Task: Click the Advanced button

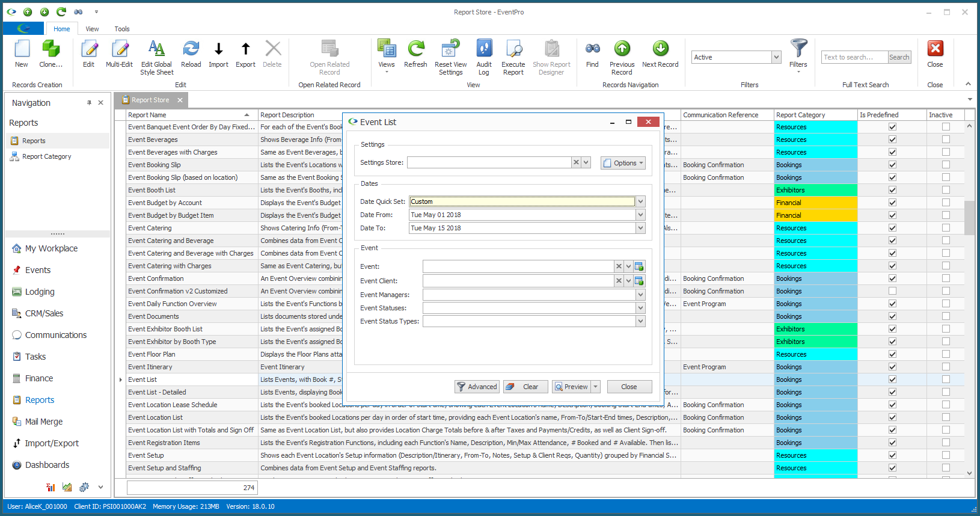Action: click(477, 387)
